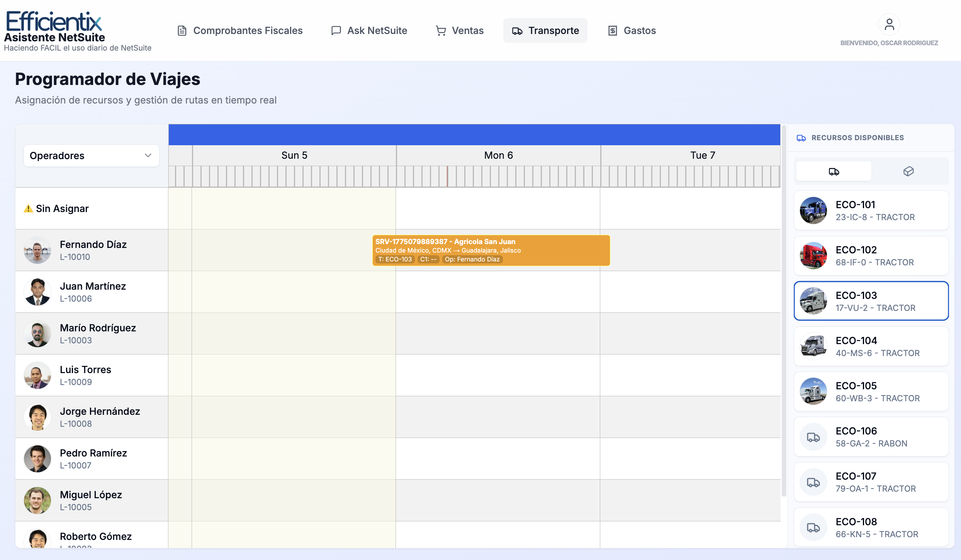
Task: Click the ECO-107 placeholder truck icon
Action: click(813, 482)
